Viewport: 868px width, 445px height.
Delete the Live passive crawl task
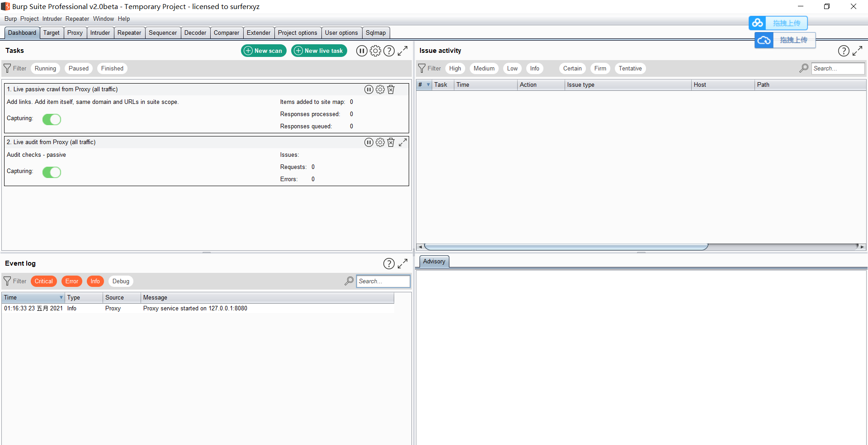click(391, 89)
